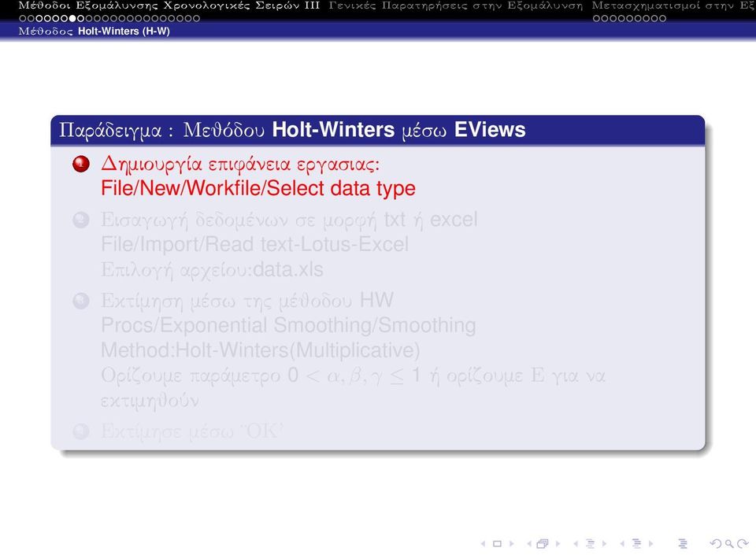Image resolution: width=756 pixels, height=555 pixels.
Task: Click faded line 'Εισαγωγή δεδομένων σε μορφή txt ή excel'
Action: pos(289,220)
